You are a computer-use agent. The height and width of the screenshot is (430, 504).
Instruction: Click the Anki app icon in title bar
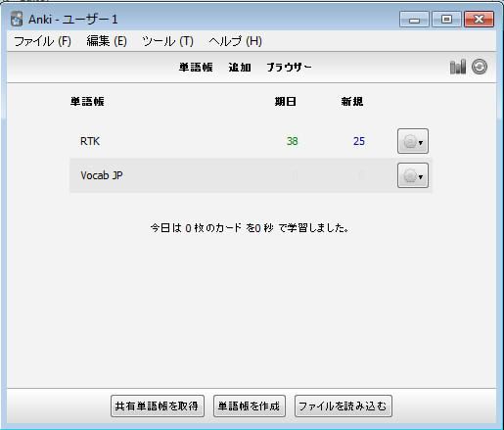click(17, 19)
